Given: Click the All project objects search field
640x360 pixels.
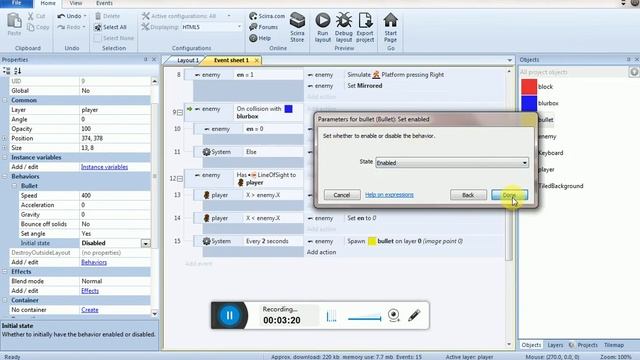Looking at the screenshot, I should point(573,72).
